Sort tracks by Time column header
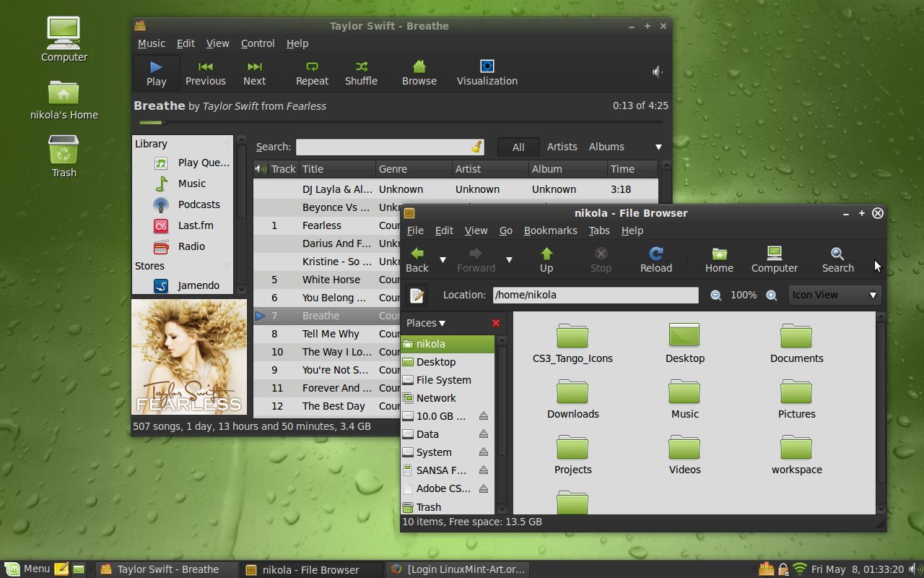The width and height of the screenshot is (924, 578). pyautogui.click(x=632, y=169)
